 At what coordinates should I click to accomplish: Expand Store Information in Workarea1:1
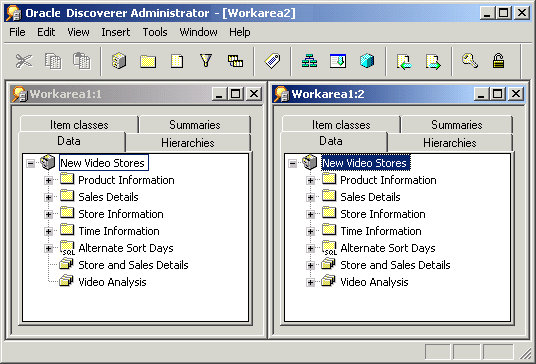point(49,214)
